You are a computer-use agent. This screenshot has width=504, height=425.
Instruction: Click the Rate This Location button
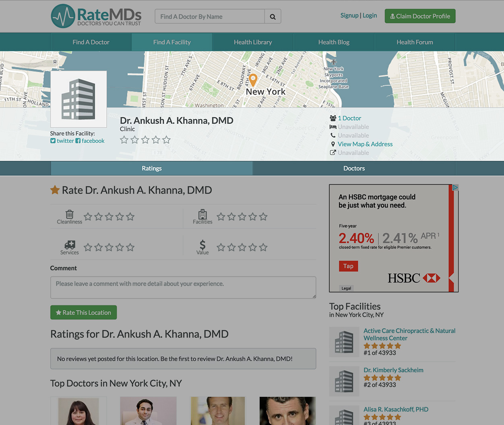83,313
